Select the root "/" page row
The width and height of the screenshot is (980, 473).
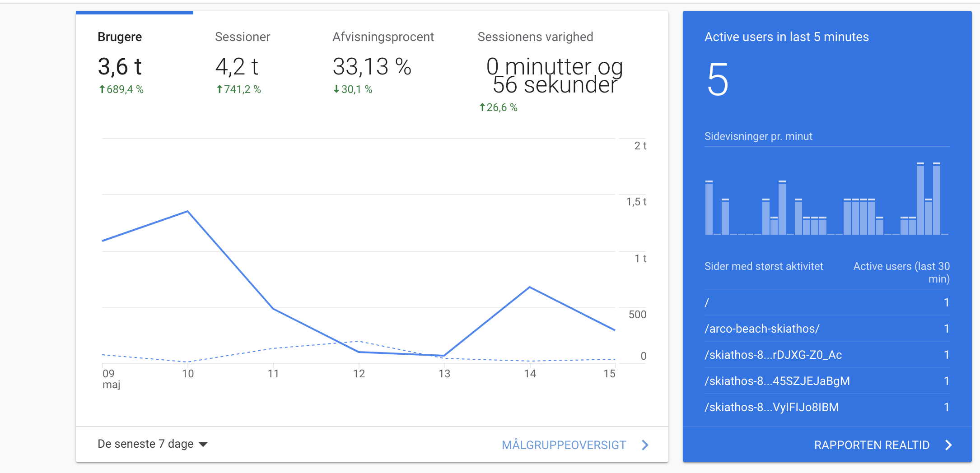[707, 302]
